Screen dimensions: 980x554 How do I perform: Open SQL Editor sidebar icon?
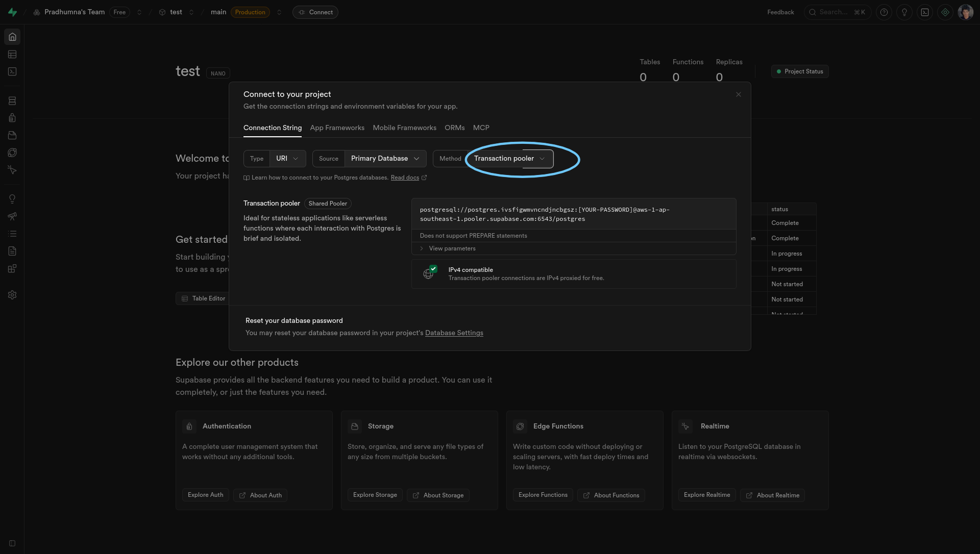pos(12,71)
